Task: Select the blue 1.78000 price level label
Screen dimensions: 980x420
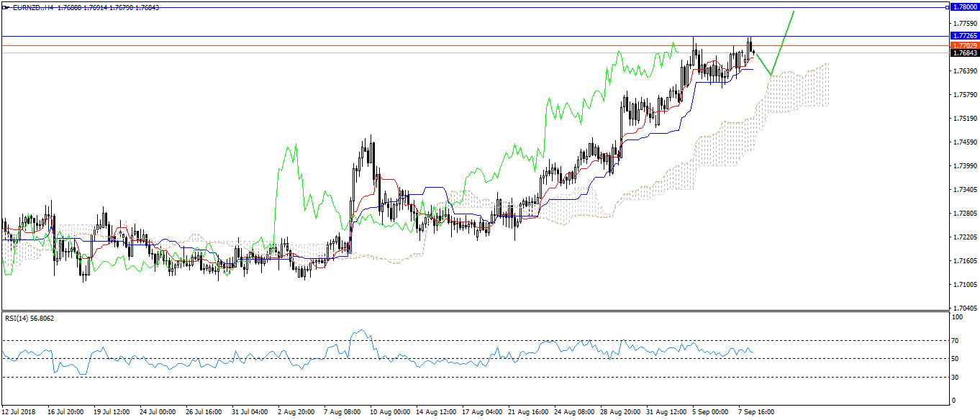Action: [x=963, y=7]
